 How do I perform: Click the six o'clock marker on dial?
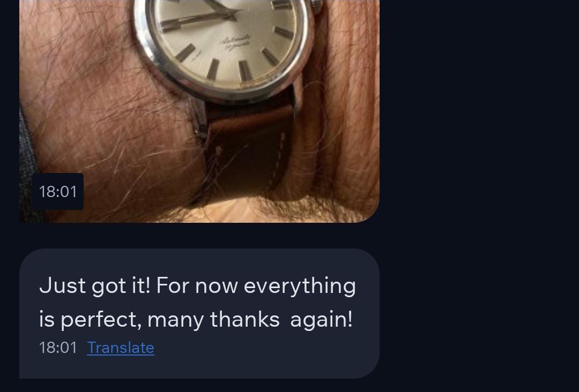(213, 69)
